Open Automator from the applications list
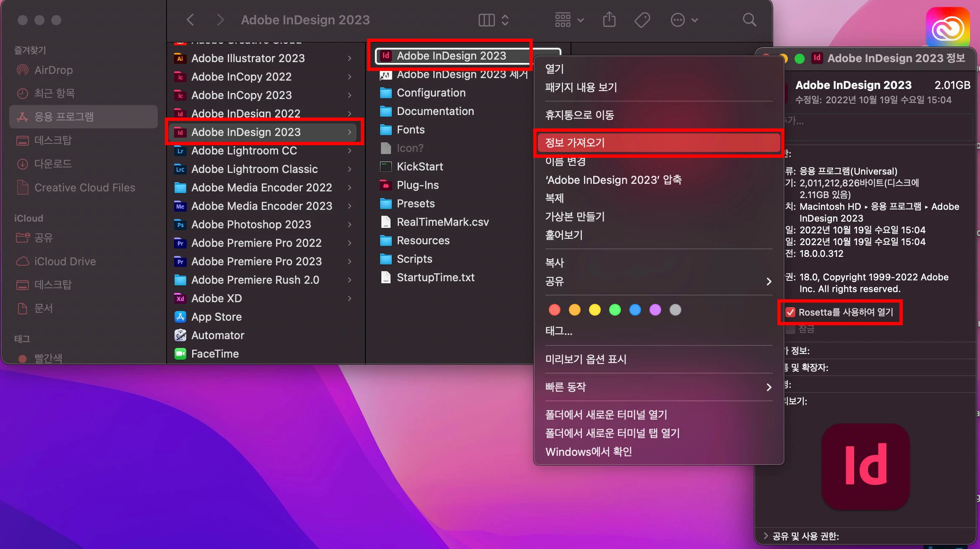This screenshot has width=980, height=549. [x=217, y=335]
